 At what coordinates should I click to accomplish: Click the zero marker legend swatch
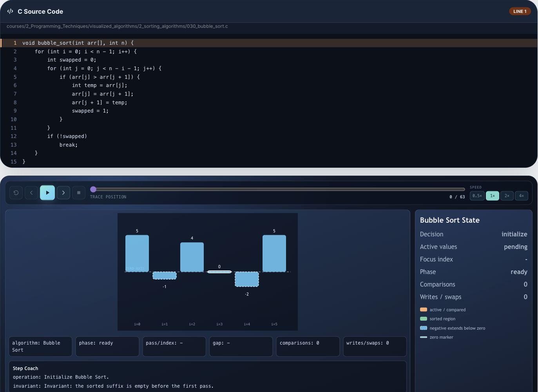pos(424,337)
